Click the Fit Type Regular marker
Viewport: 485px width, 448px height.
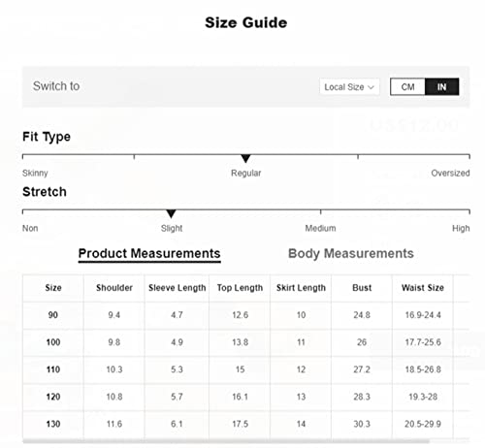245,158
